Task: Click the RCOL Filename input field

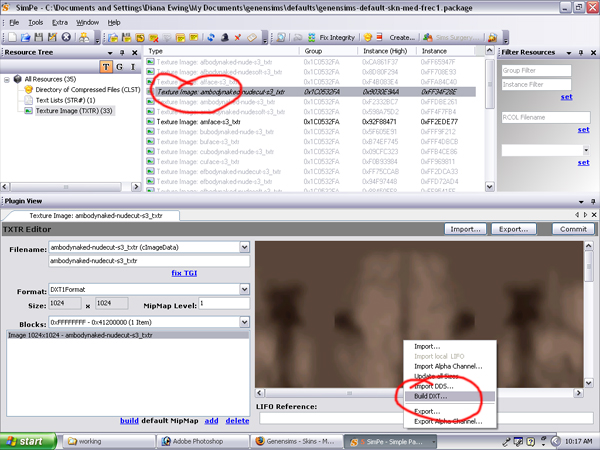Action: click(546, 117)
